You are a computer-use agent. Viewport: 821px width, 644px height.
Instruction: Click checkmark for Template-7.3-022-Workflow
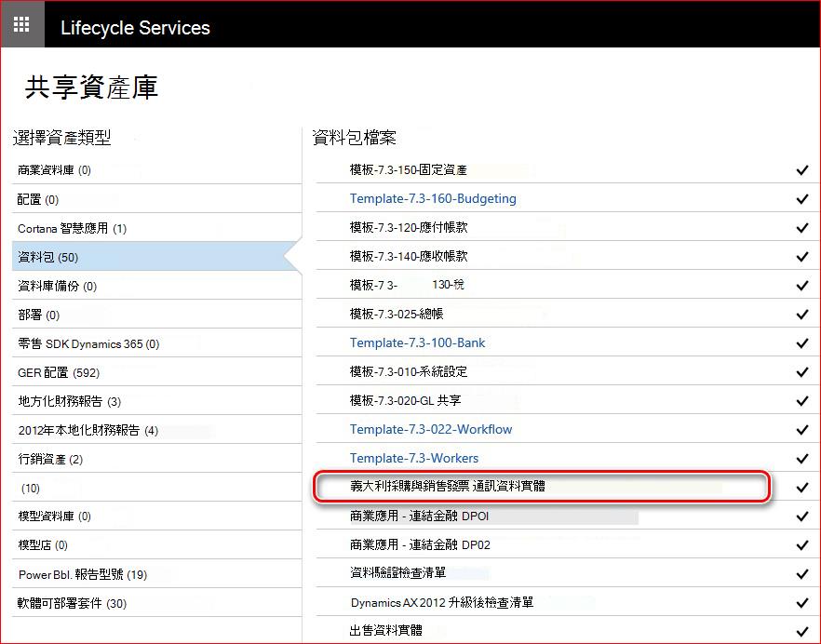pos(801,429)
